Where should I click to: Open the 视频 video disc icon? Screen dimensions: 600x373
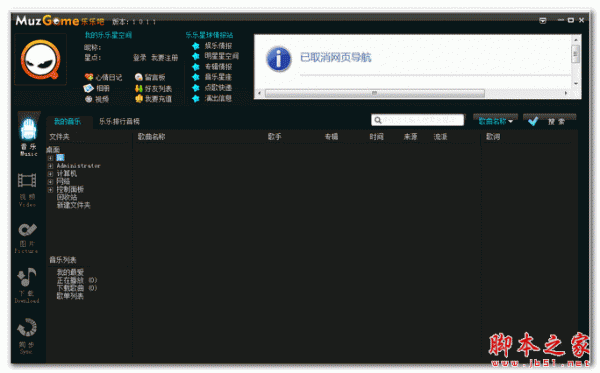tap(88, 99)
